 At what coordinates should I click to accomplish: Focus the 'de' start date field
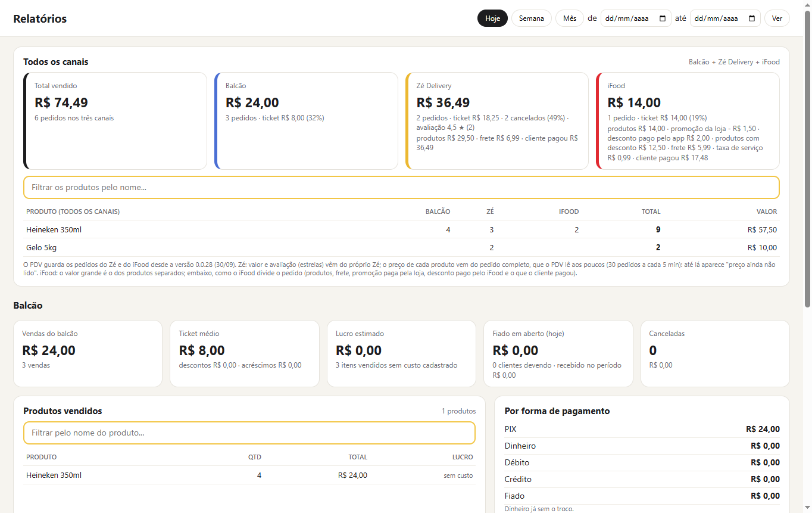point(636,18)
